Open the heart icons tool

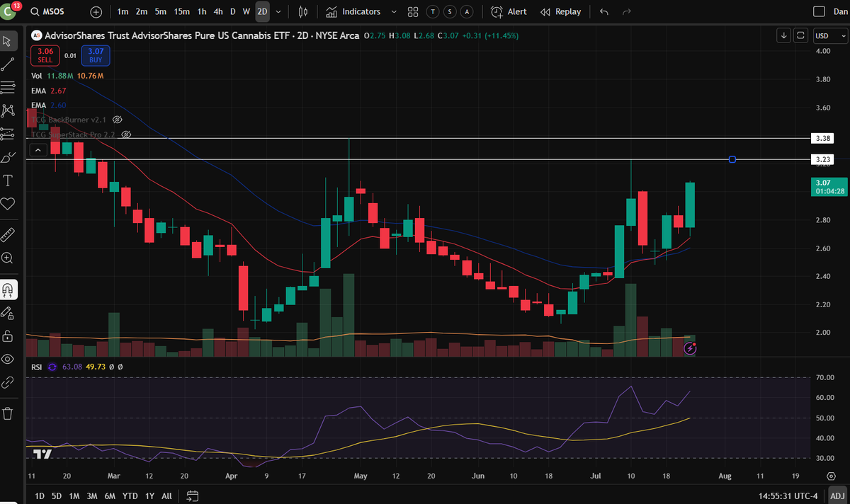(x=8, y=204)
